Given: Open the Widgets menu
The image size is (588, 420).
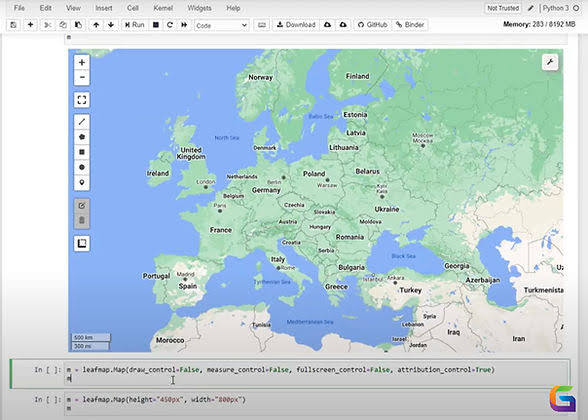Looking at the screenshot, I should point(199,8).
